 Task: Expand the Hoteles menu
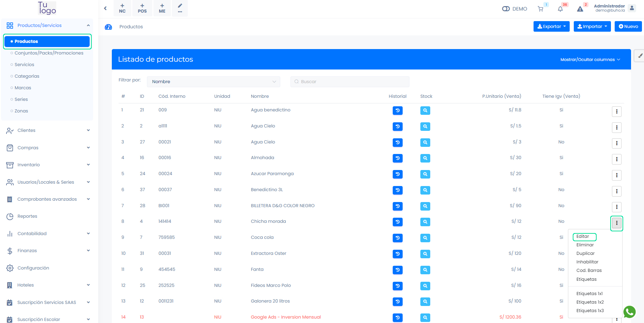point(47,285)
